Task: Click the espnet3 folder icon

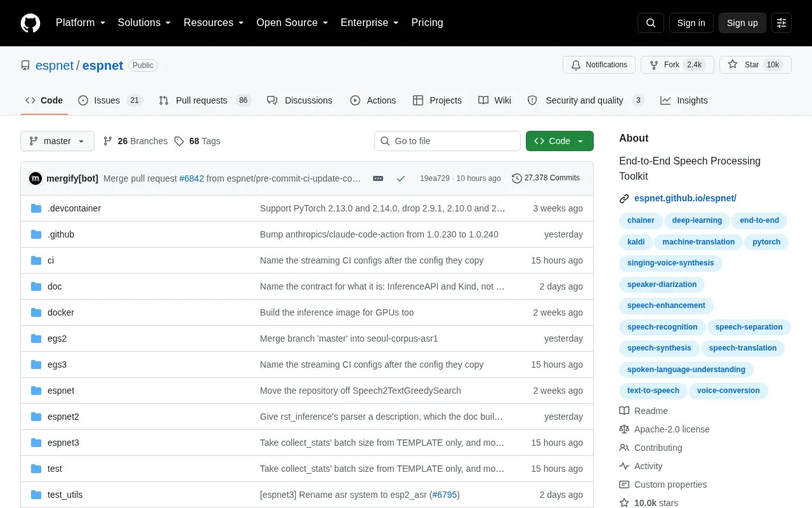Action: coord(36,443)
